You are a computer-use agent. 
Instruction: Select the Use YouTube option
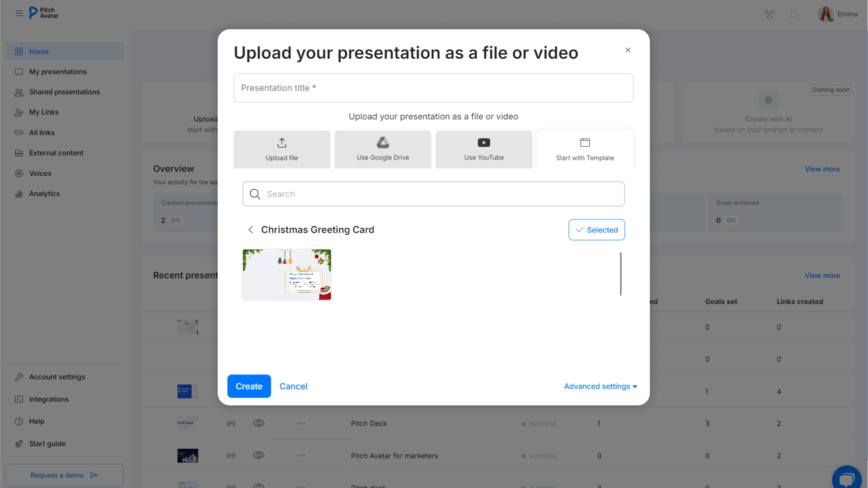click(x=483, y=149)
